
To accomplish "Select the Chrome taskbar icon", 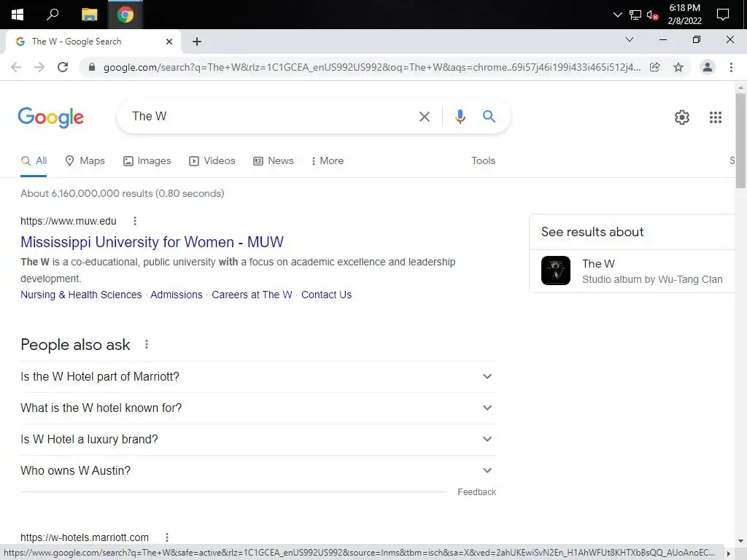I will [x=125, y=15].
